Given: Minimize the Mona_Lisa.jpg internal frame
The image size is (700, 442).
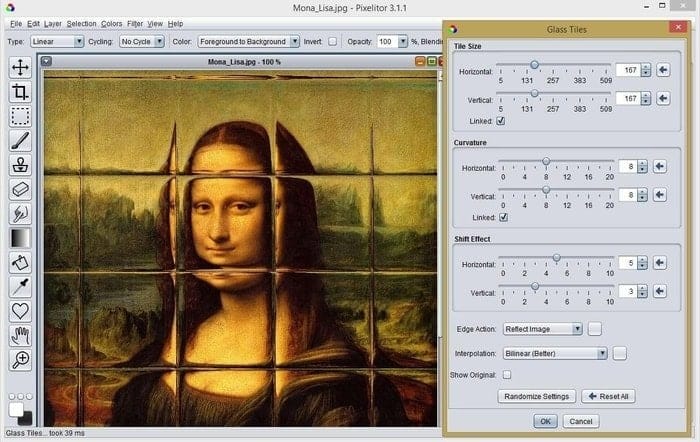Looking at the screenshot, I should click(420, 62).
